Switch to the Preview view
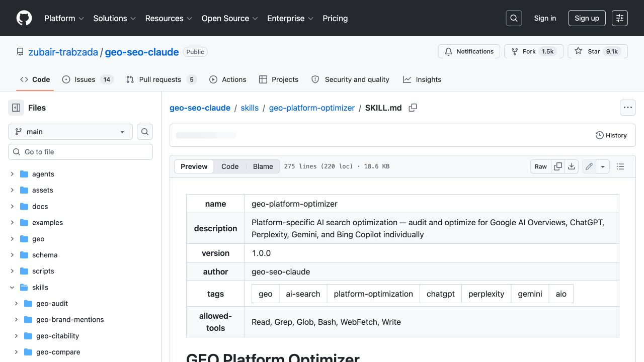This screenshot has height=362, width=644. point(194,166)
